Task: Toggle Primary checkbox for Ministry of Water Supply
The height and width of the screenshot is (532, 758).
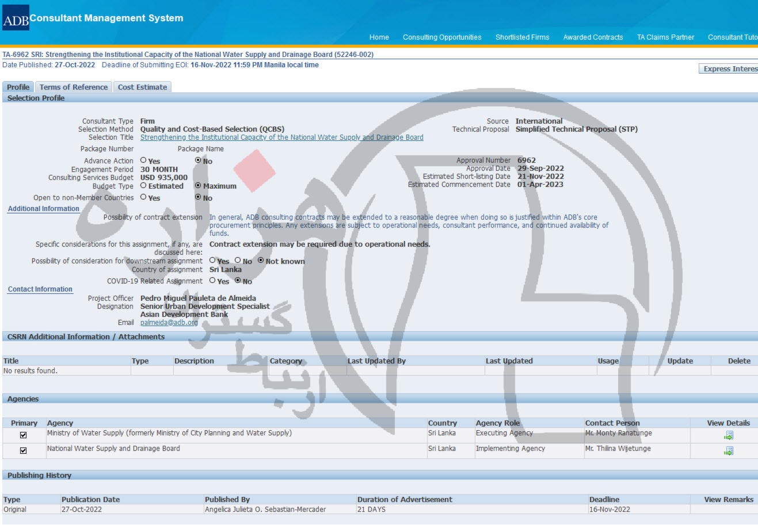Action: coord(23,435)
